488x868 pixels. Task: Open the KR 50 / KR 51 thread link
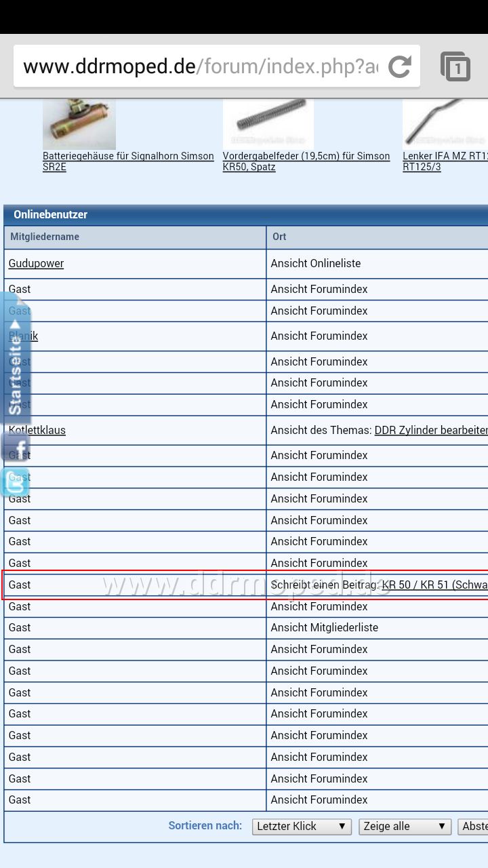click(434, 585)
